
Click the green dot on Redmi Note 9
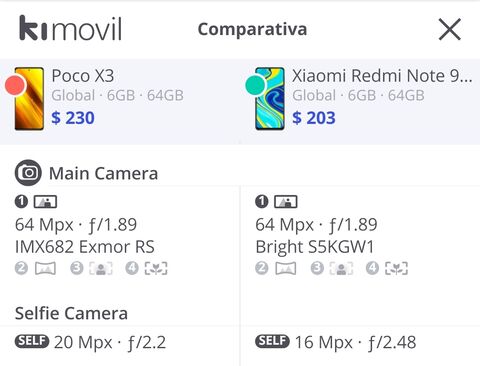(x=256, y=85)
